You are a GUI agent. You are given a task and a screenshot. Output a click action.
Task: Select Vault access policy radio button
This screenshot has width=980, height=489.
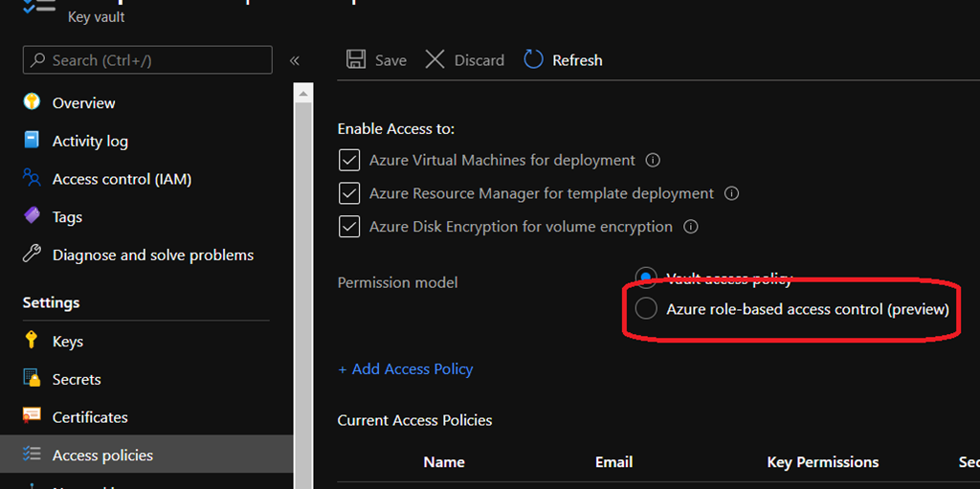pos(647,278)
